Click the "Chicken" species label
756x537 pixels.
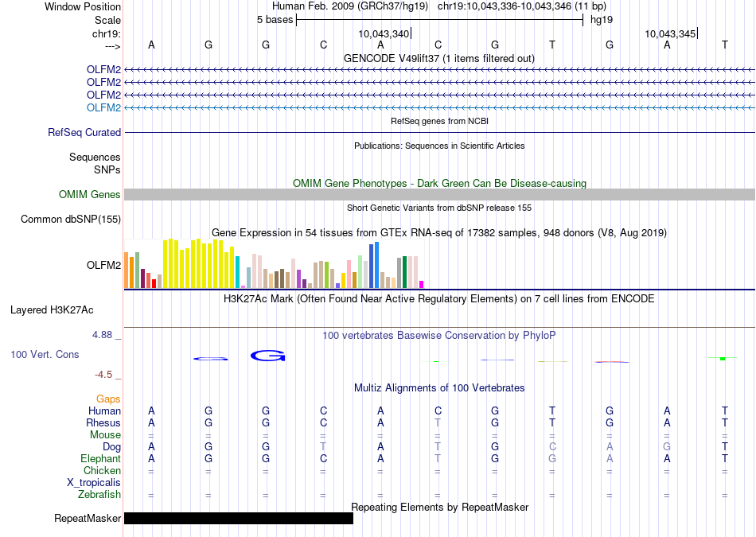click(x=102, y=470)
